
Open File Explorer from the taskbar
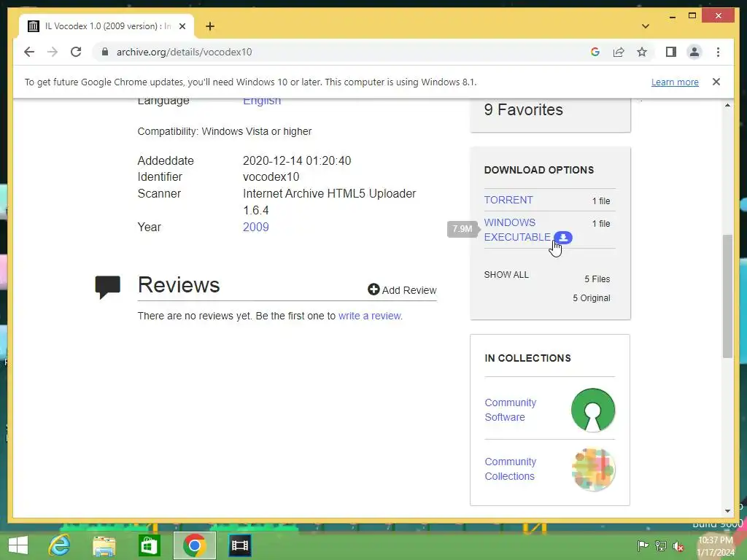click(104, 545)
